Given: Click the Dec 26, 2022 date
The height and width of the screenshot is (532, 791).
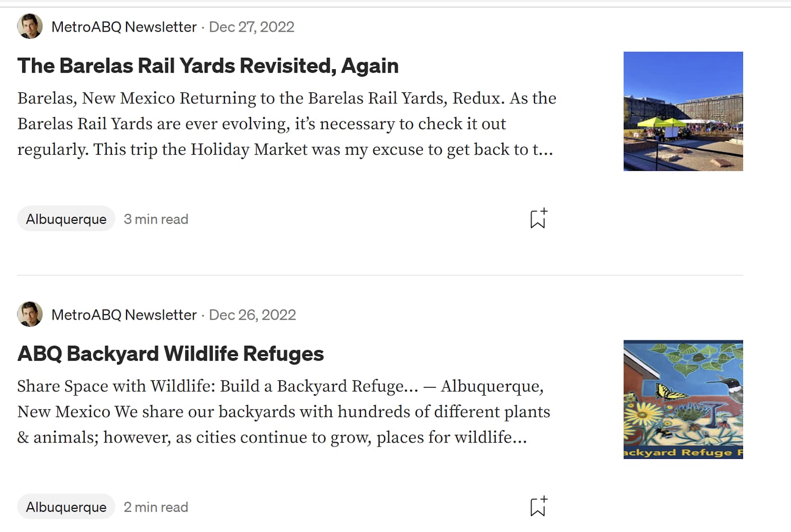Looking at the screenshot, I should click(253, 315).
